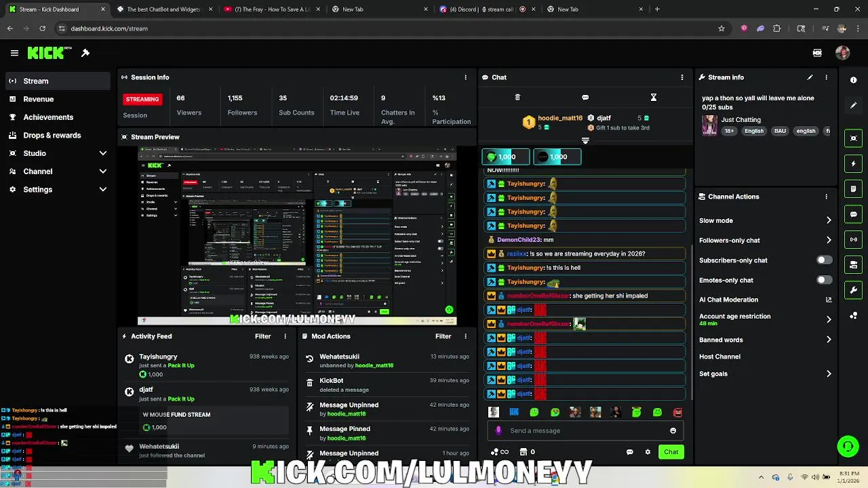The image size is (868, 488).
Task: Open the shop icon below message box
Action: click(523, 452)
